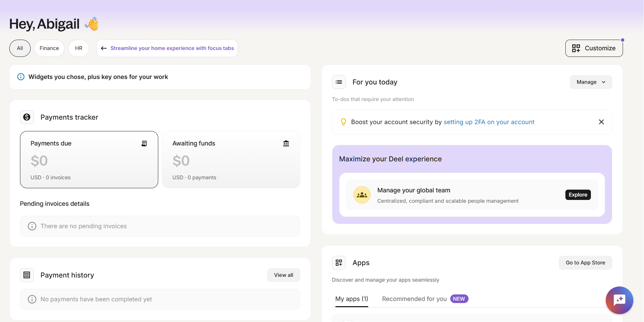
Task: Click the Customize grid-plus icon
Action: [576, 48]
